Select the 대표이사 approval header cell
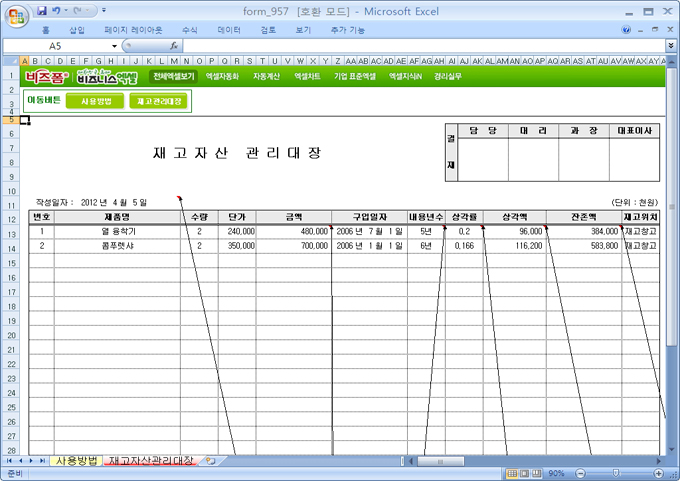This screenshot has height=481, width=680. click(x=634, y=131)
